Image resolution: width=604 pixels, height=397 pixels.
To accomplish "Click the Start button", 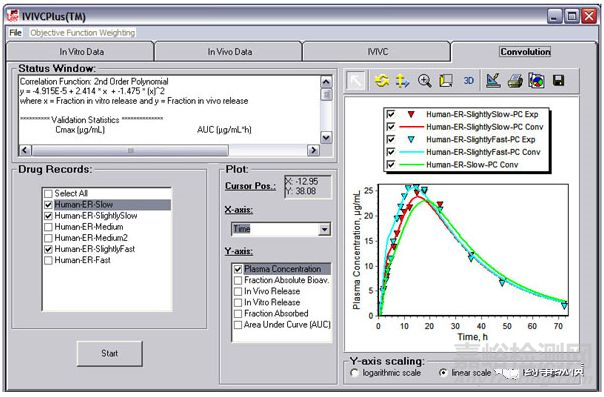I will pos(109,353).
